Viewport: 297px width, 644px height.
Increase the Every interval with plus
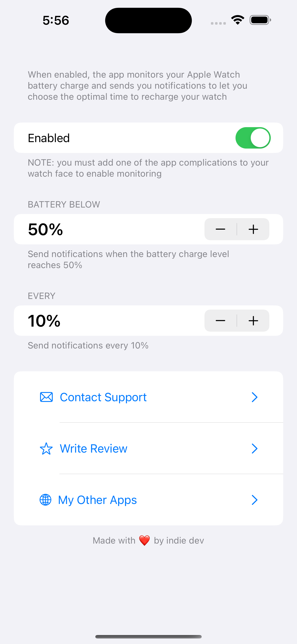pyautogui.click(x=253, y=320)
